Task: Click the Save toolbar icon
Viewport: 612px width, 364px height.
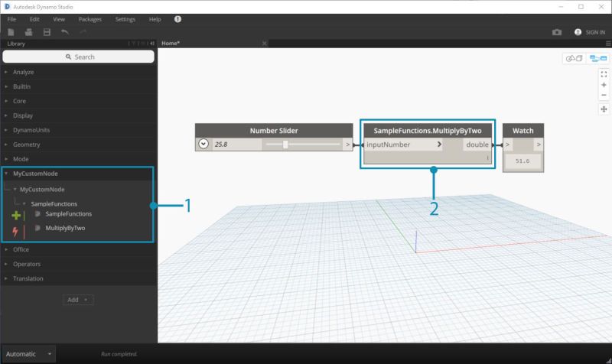Action: point(47,32)
